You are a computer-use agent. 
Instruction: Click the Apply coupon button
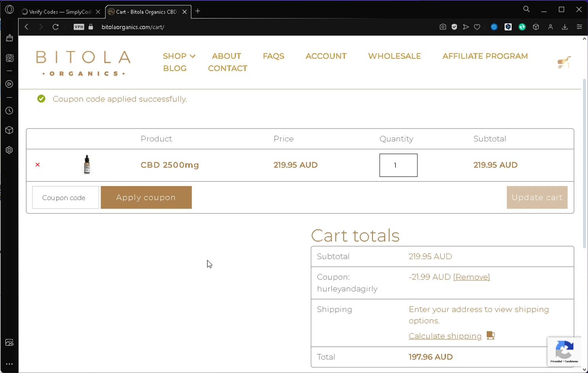[146, 197]
